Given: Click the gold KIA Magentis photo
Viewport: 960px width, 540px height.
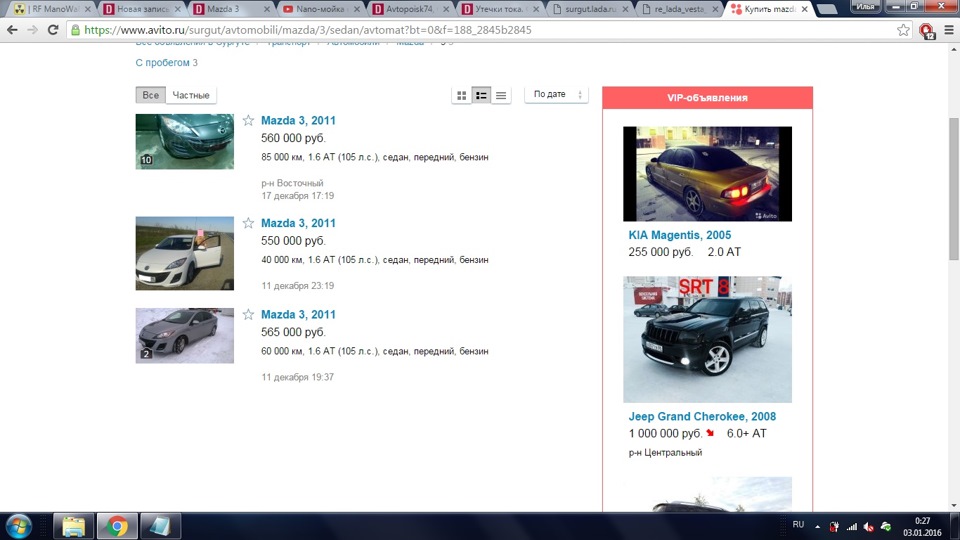Looking at the screenshot, I should pos(707,174).
